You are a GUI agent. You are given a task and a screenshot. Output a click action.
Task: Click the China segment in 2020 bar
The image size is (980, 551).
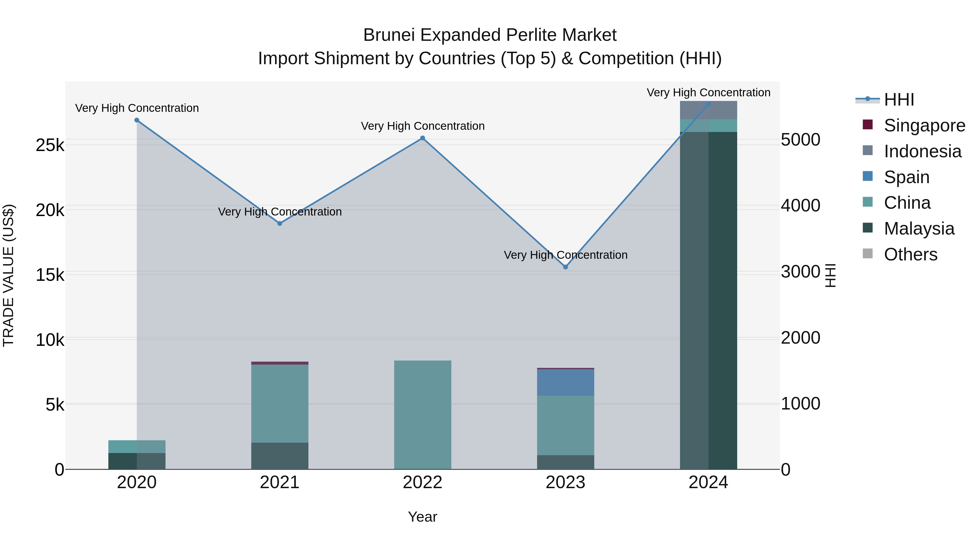[x=137, y=447]
